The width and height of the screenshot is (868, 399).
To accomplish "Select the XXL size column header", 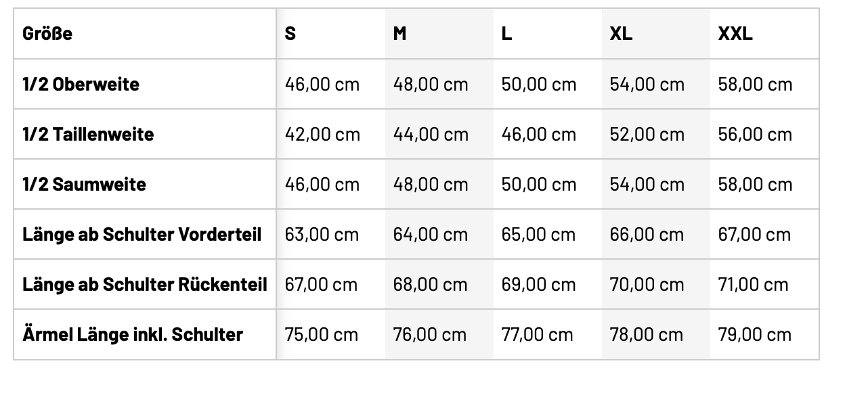I will pos(735,33).
